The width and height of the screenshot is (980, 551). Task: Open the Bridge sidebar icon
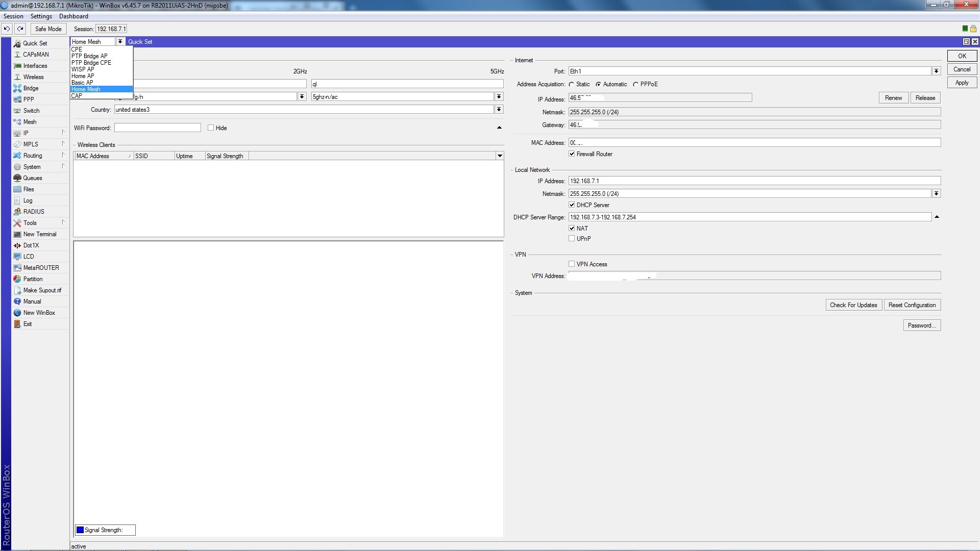(x=17, y=88)
